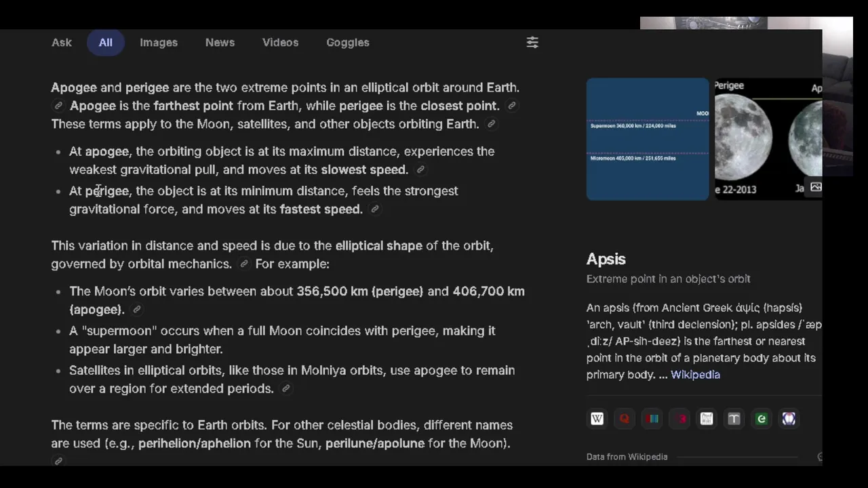Click the 'Data from Wikipedia' label
Image resolution: width=868 pixels, height=488 pixels.
coord(627,457)
